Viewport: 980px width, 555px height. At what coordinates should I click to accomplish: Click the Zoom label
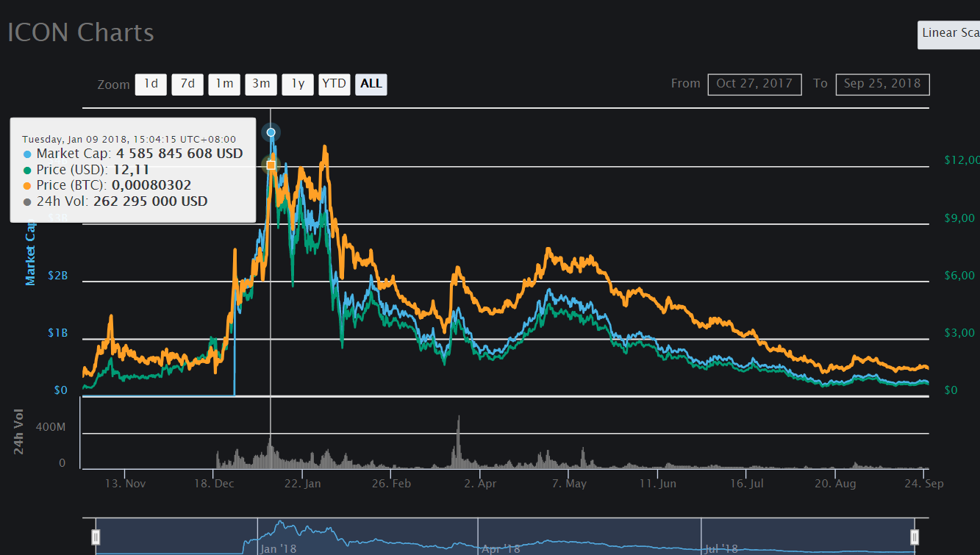click(x=113, y=85)
